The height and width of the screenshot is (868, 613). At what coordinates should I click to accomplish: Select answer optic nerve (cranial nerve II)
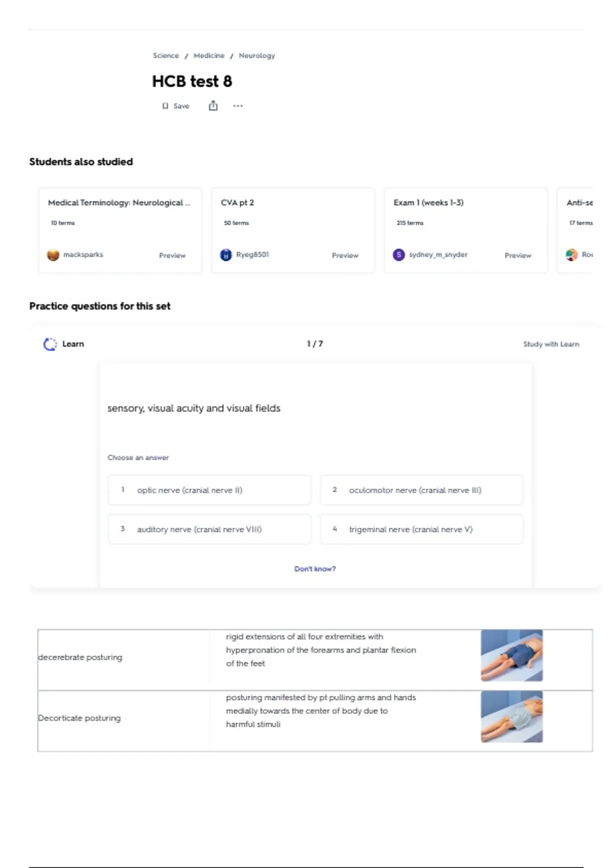point(209,490)
